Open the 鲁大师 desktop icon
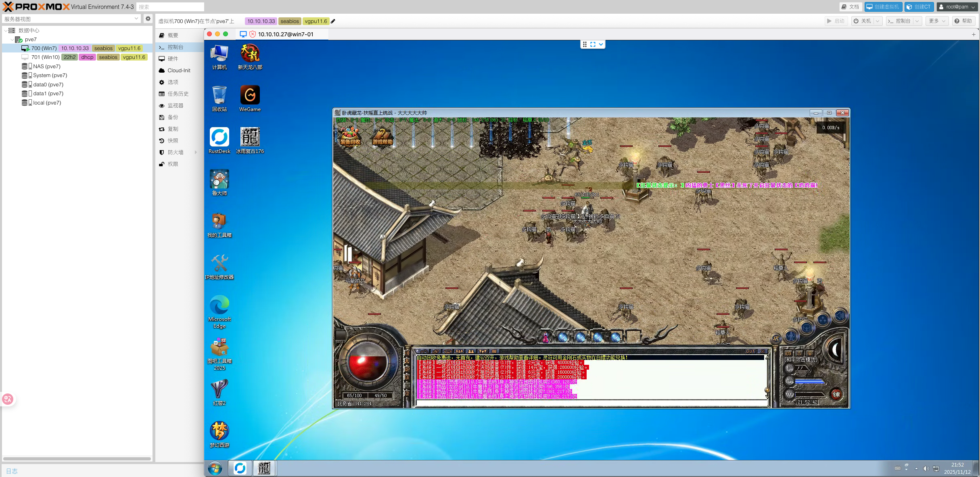 click(x=219, y=180)
